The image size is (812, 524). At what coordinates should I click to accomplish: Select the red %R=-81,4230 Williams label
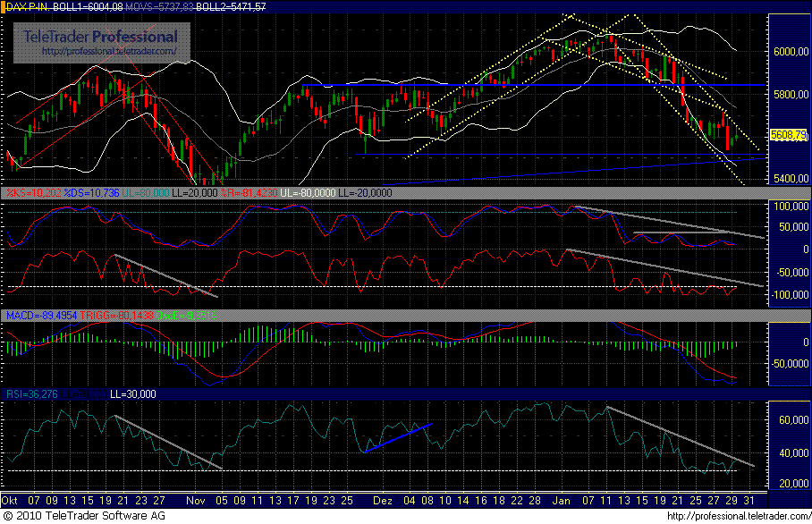tap(250, 192)
